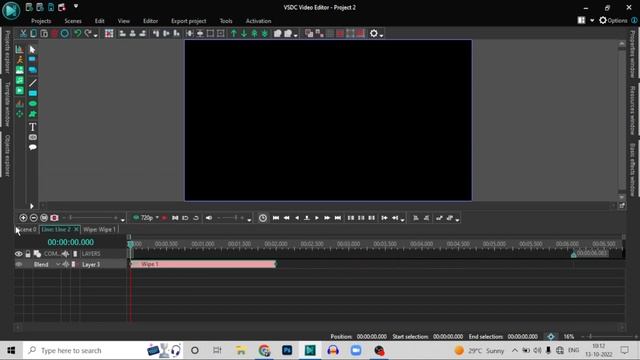The height and width of the screenshot is (360, 640).
Task: Click the Photoshop icon in the Windows taskbar
Action: (287, 351)
